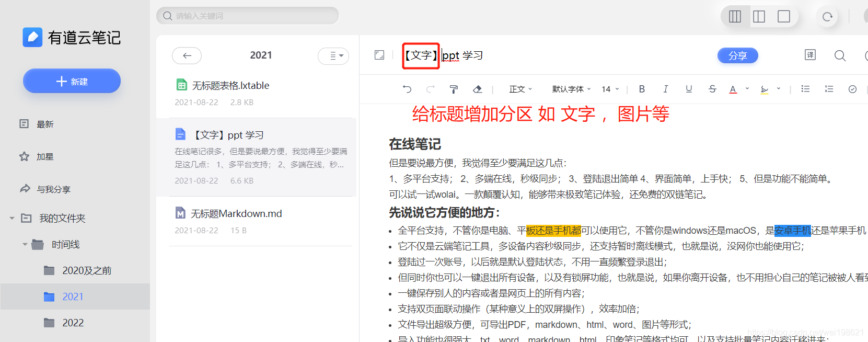Apply the yellow highlight color
This screenshot has width=868, height=342.
click(x=765, y=89)
